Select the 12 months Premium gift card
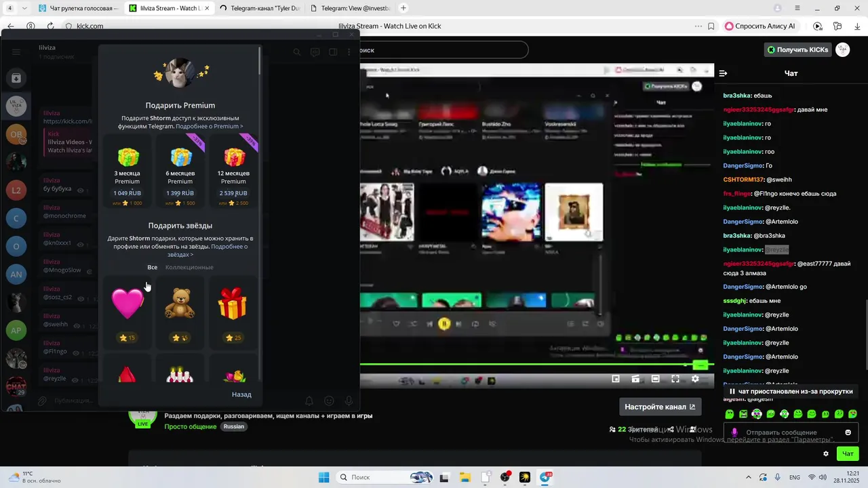Image resolution: width=868 pixels, height=488 pixels. click(233, 171)
